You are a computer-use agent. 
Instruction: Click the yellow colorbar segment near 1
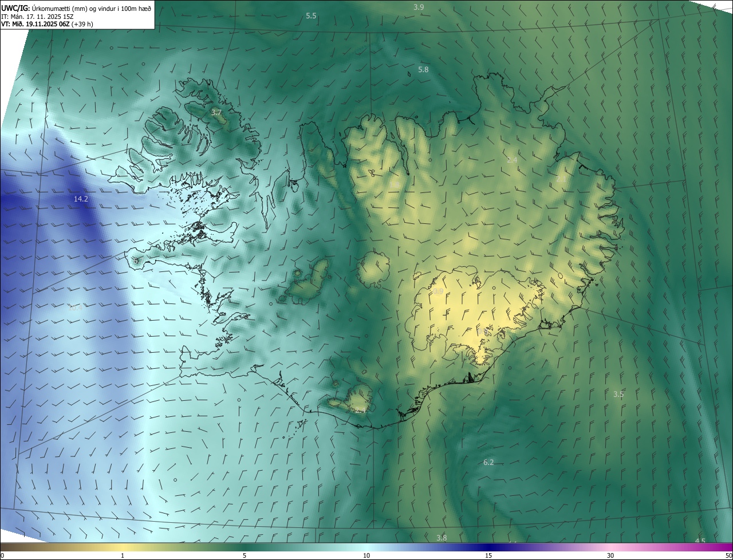point(123,547)
